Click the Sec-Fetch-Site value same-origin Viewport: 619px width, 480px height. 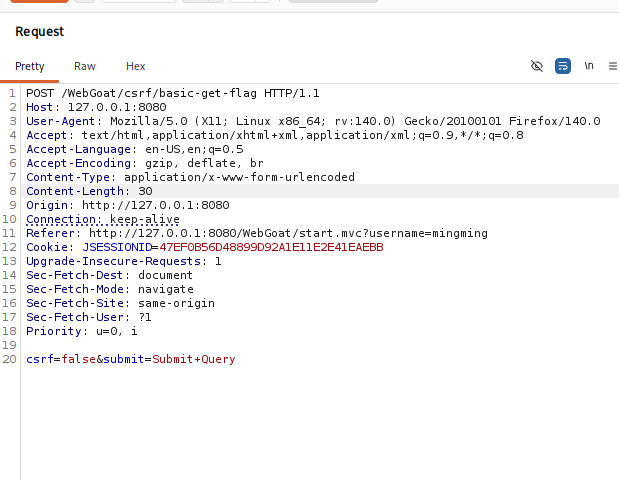pos(176,303)
